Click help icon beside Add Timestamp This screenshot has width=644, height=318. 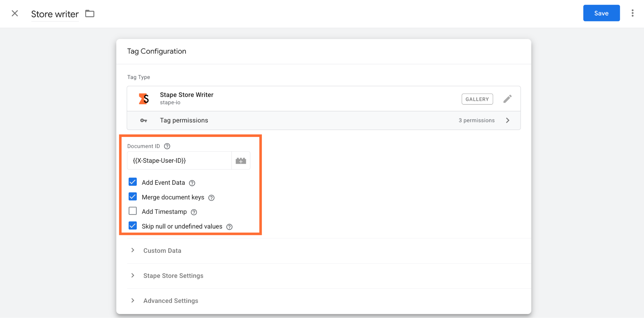pos(194,212)
